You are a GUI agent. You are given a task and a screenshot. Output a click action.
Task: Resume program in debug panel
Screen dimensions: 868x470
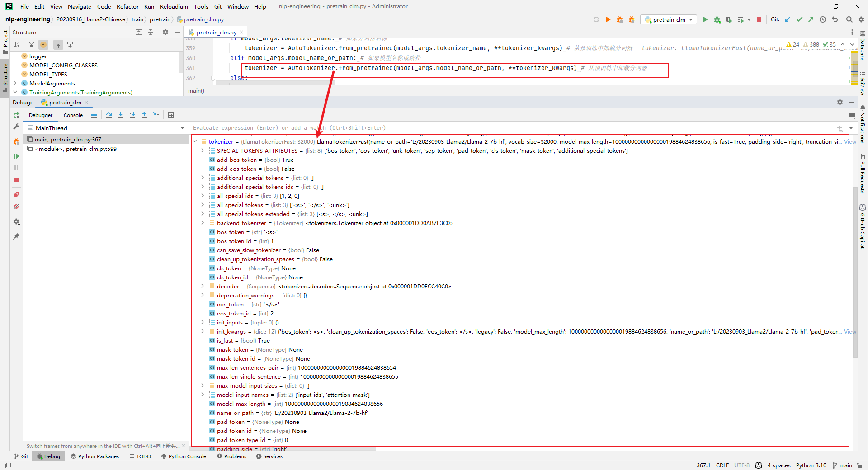[x=16, y=156]
